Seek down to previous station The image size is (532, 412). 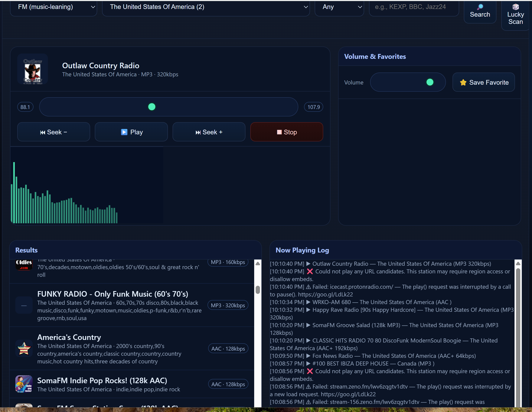click(x=54, y=132)
